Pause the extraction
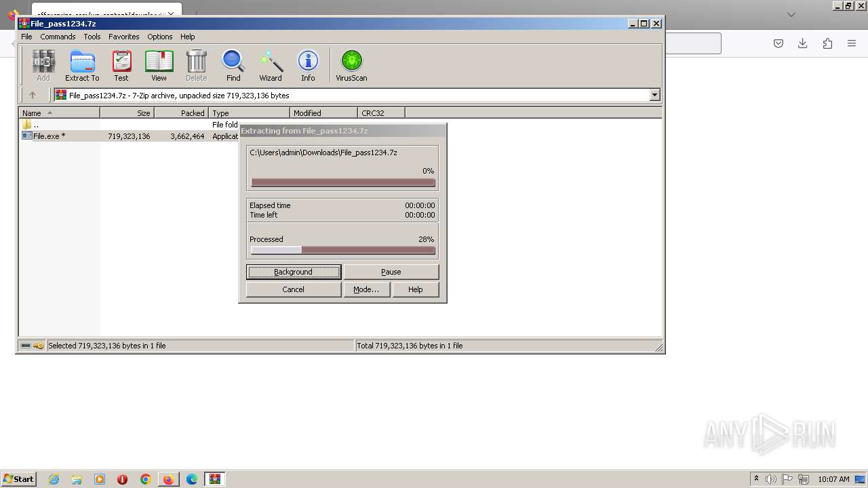The height and width of the screenshot is (488, 868). (x=391, y=272)
